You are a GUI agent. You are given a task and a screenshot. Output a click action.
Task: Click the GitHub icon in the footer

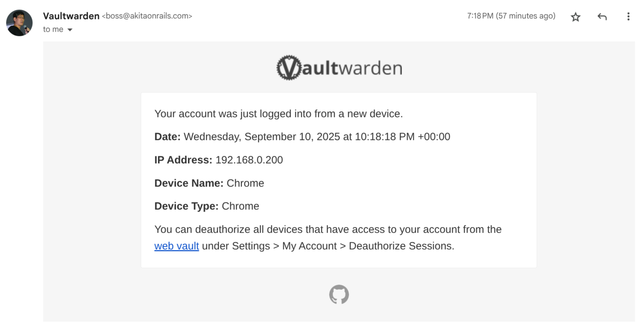(x=339, y=294)
